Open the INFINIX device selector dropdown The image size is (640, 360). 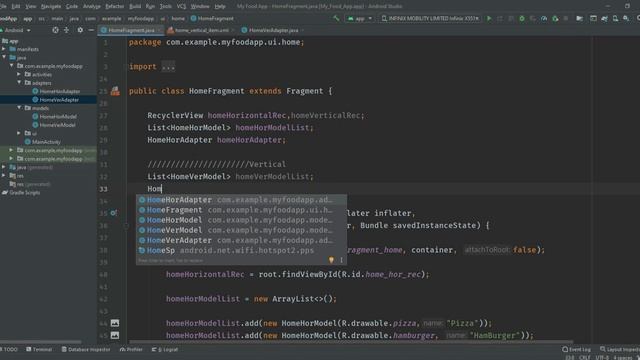[x=430, y=18]
